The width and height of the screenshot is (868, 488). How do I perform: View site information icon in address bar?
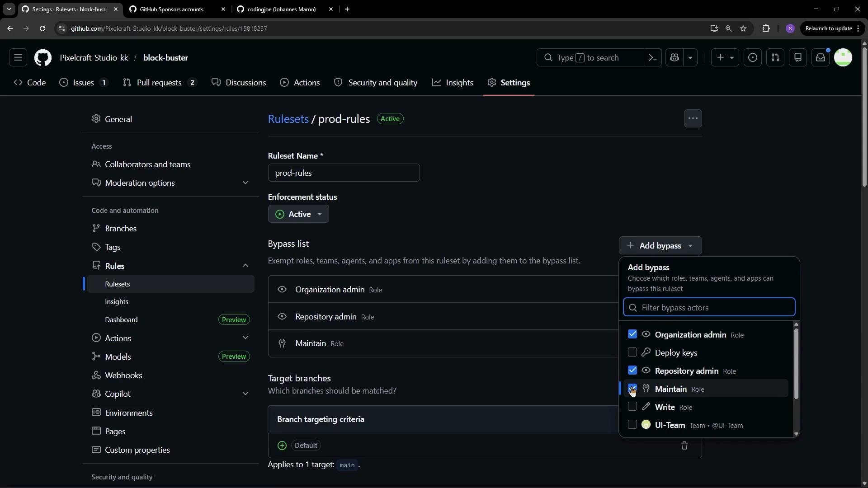62,28
